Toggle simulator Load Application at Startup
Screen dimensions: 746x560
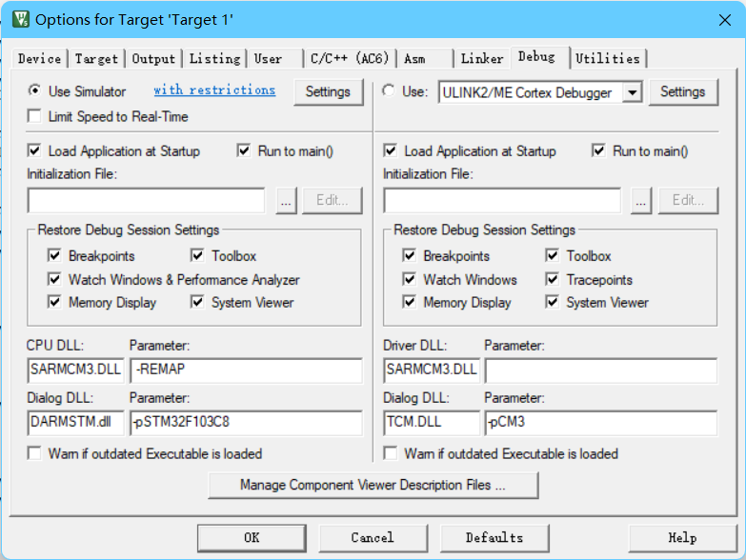(34, 151)
